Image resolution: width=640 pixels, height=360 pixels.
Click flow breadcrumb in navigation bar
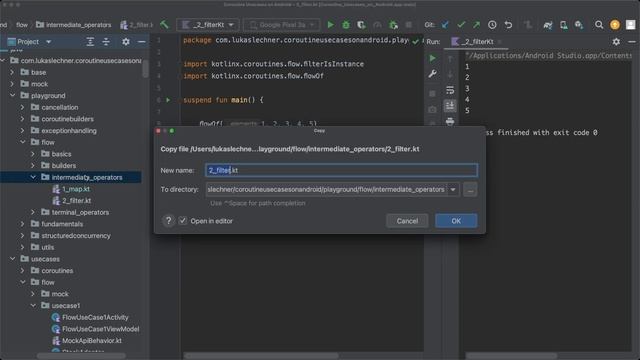point(22,25)
